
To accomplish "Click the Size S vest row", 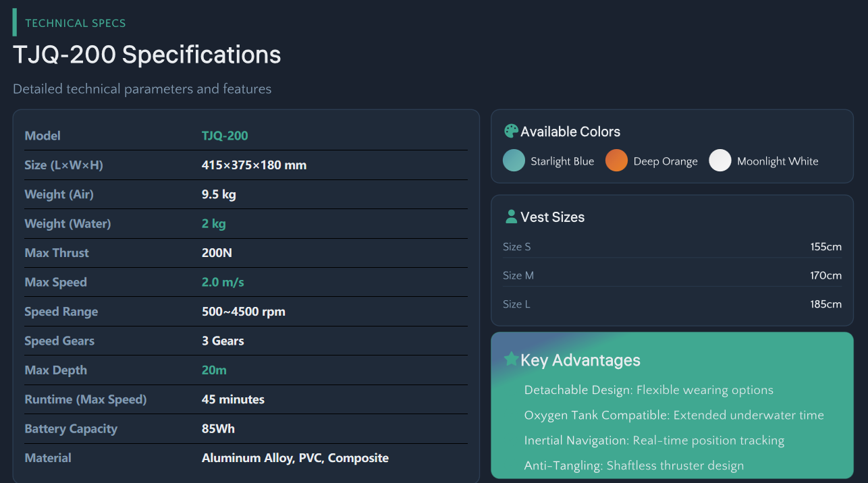I will tap(672, 247).
